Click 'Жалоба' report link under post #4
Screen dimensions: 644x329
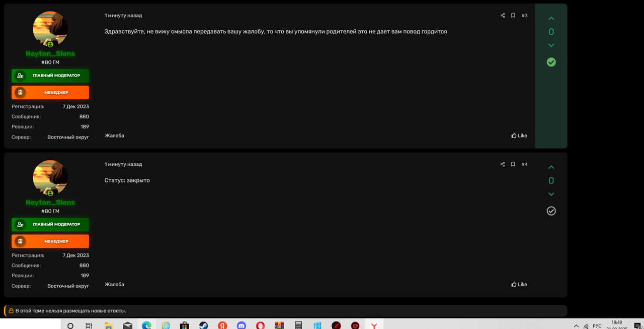(114, 284)
